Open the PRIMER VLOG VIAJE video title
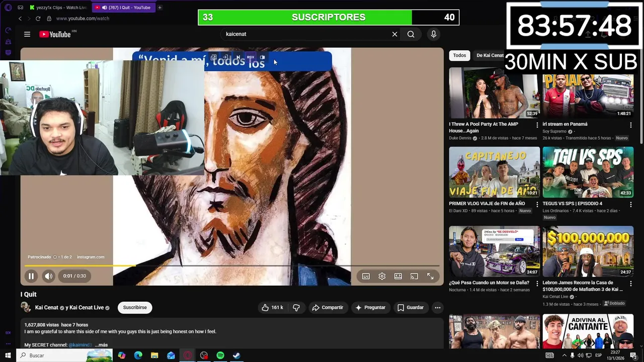644x362 pixels. [x=487, y=204]
